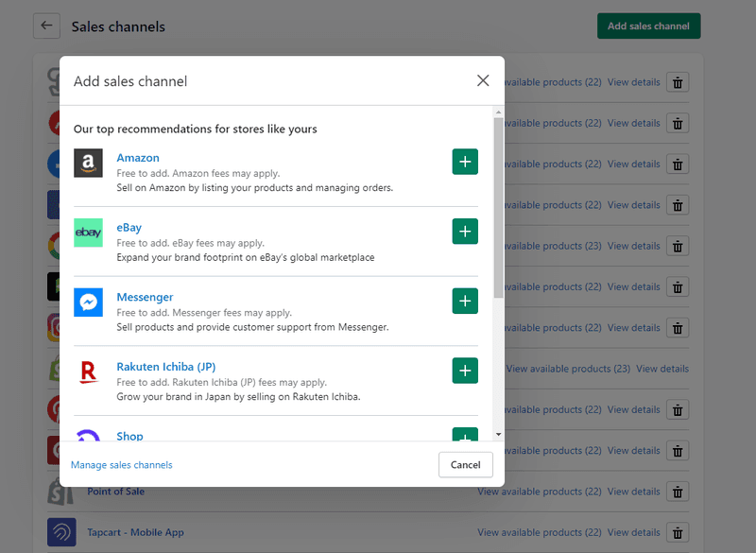Click 'Grow your brand in Japan' description text

(x=238, y=397)
